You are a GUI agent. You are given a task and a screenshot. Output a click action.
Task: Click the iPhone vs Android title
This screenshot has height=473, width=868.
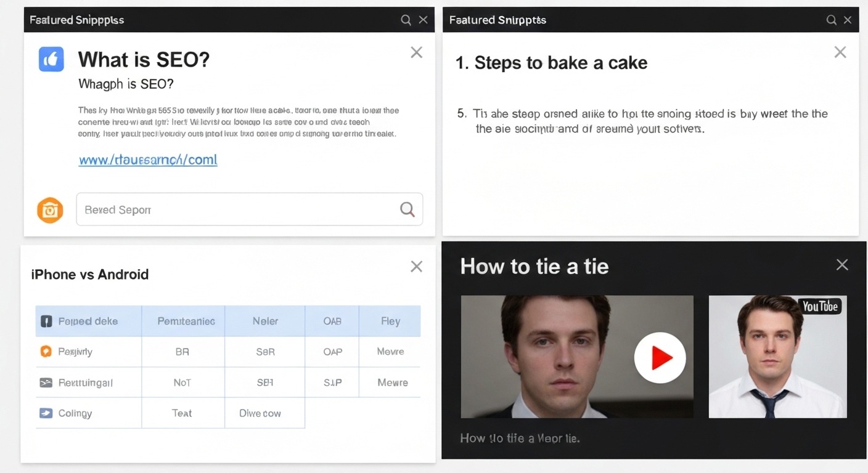pos(90,275)
